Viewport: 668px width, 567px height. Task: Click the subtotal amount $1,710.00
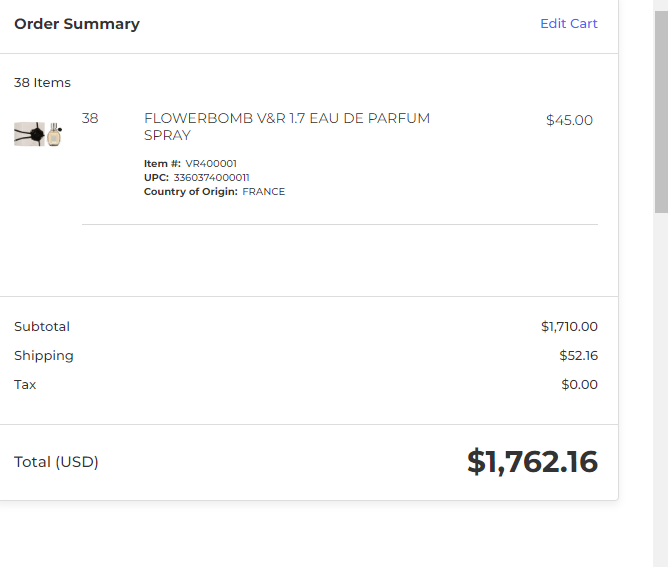(569, 327)
